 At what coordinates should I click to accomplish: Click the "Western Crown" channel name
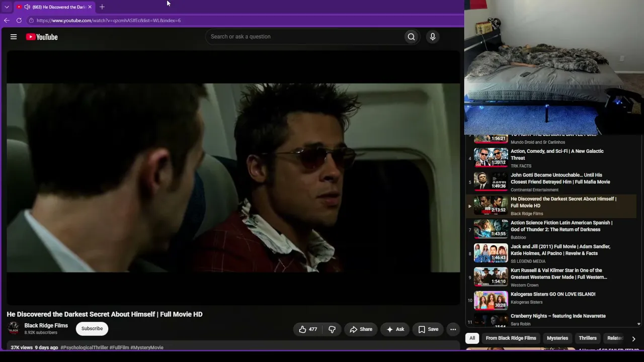(524, 285)
